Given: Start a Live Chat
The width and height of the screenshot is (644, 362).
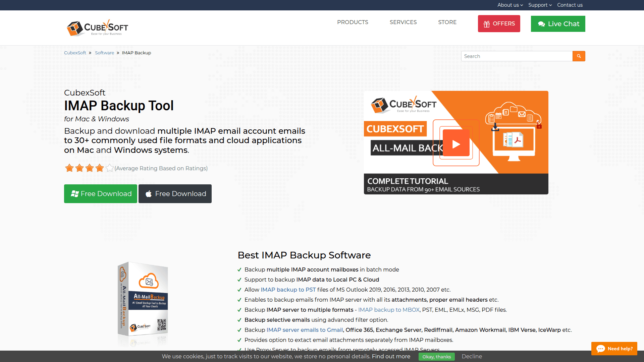Looking at the screenshot, I should 558,24.
